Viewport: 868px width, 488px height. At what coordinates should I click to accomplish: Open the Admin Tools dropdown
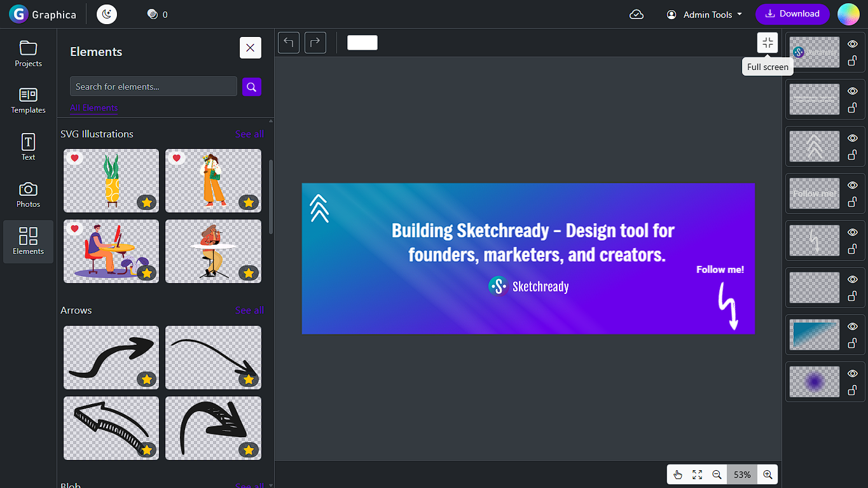point(705,14)
